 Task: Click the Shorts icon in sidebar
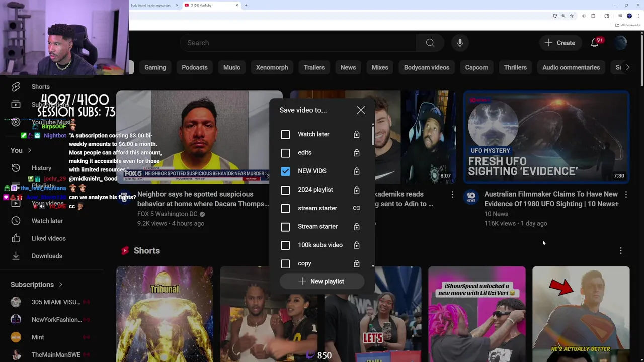pyautogui.click(x=16, y=87)
